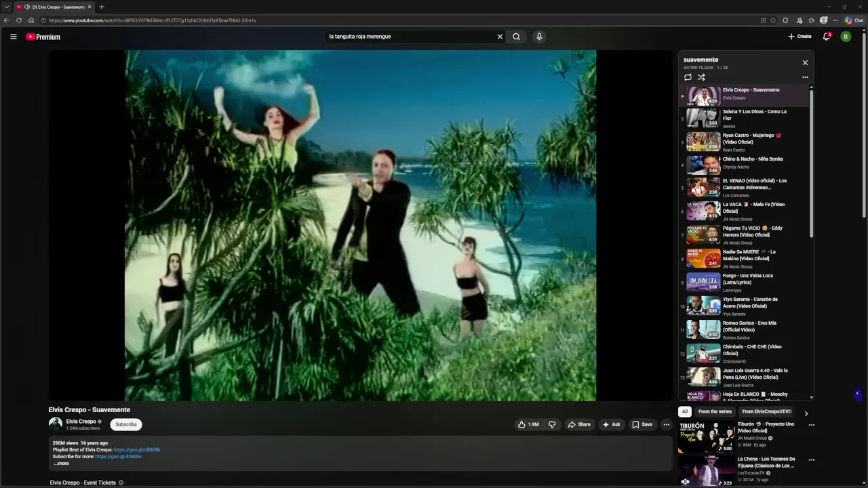
Task: Toggle shuffle playlist
Action: (701, 77)
